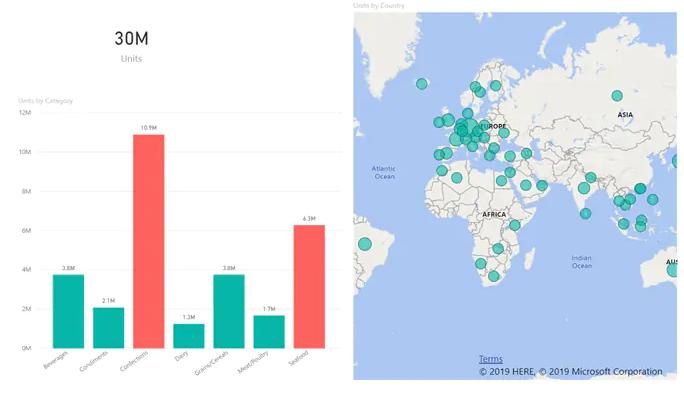684x395 pixels.
Task: Click the HERE Microsoft copyright notice
Action: 571,371
